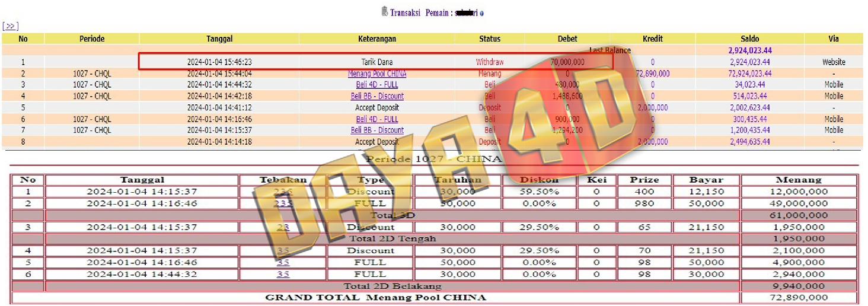Click the Last Balance amount 2,924,023.44

click(x=749, y=50)
